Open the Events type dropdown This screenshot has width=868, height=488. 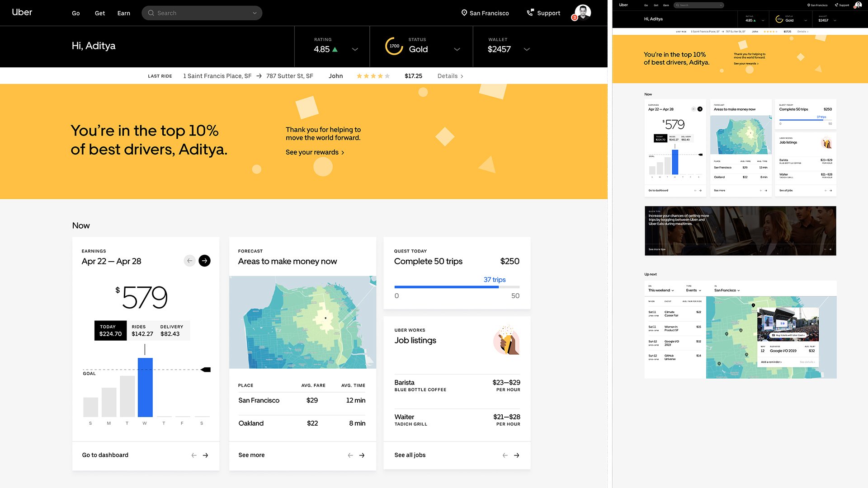[693, 290]
